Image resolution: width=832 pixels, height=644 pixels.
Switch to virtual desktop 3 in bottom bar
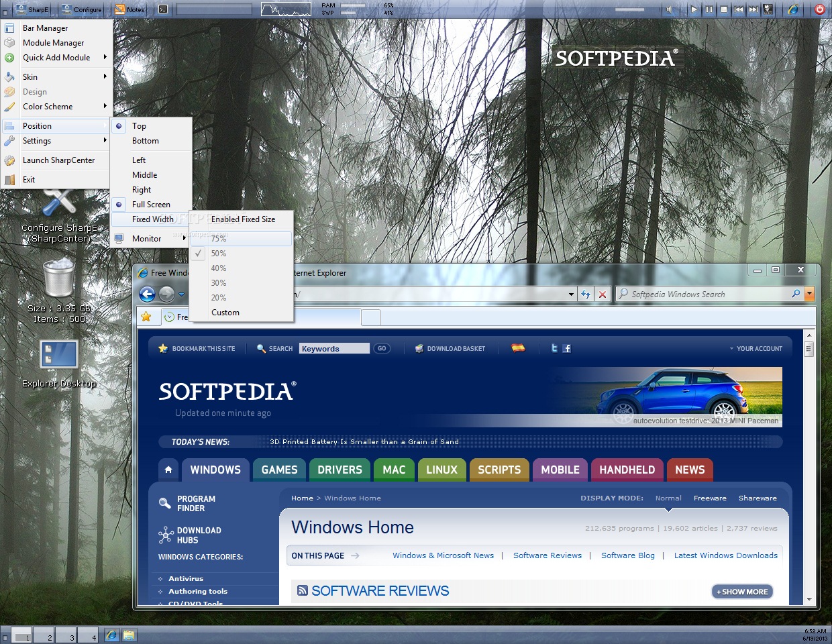tap(66, 635)
